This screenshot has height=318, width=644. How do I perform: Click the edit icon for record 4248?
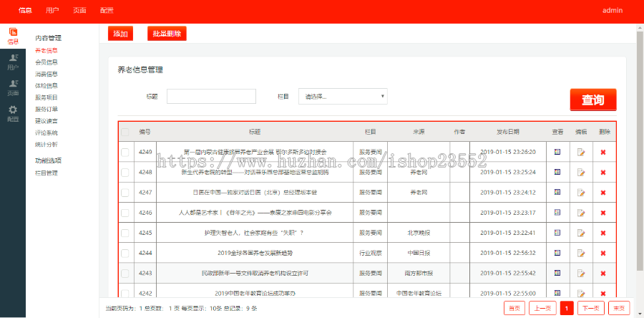tap(581, 172)
